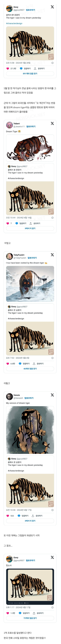
Task: Click the share icon in TobyFoxArt's tweet
Action: pyautogui.click(x=34, y=364)
